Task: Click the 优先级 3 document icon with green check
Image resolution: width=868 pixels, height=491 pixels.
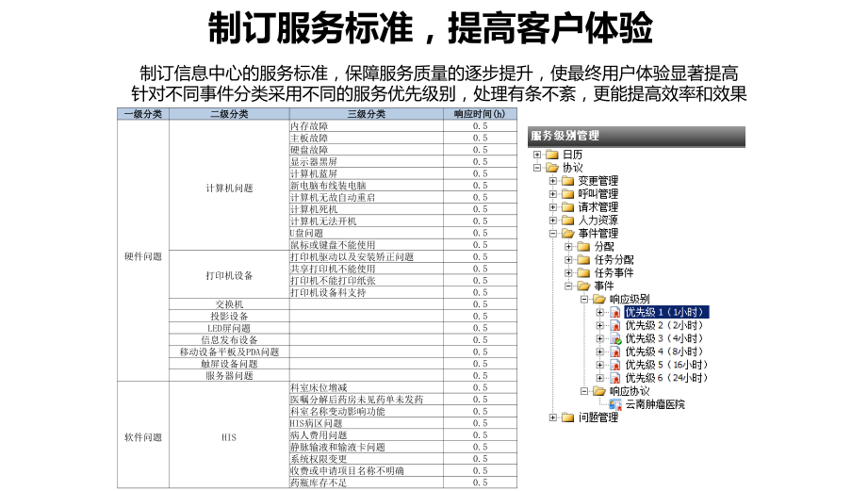Action: coord(614,338)
